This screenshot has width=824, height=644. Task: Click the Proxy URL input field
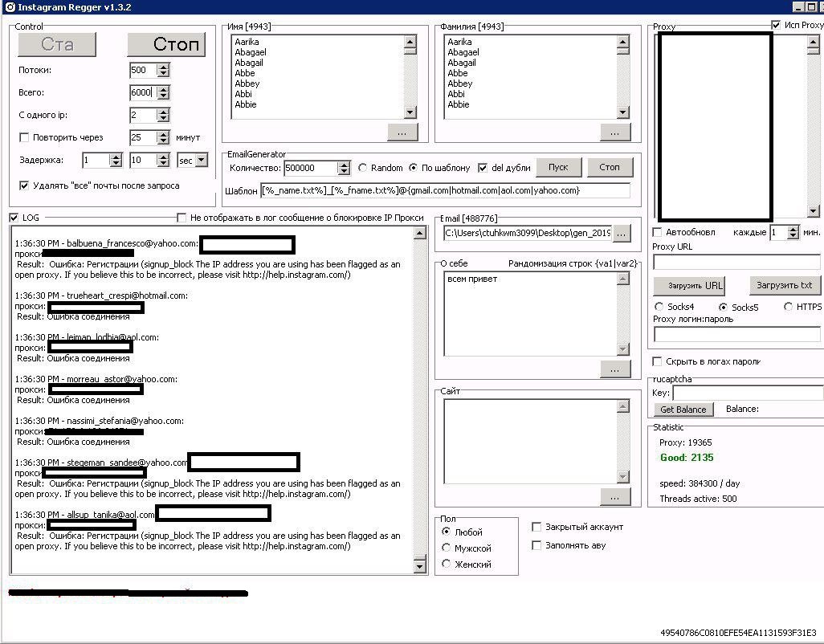[x=736, y=262]
